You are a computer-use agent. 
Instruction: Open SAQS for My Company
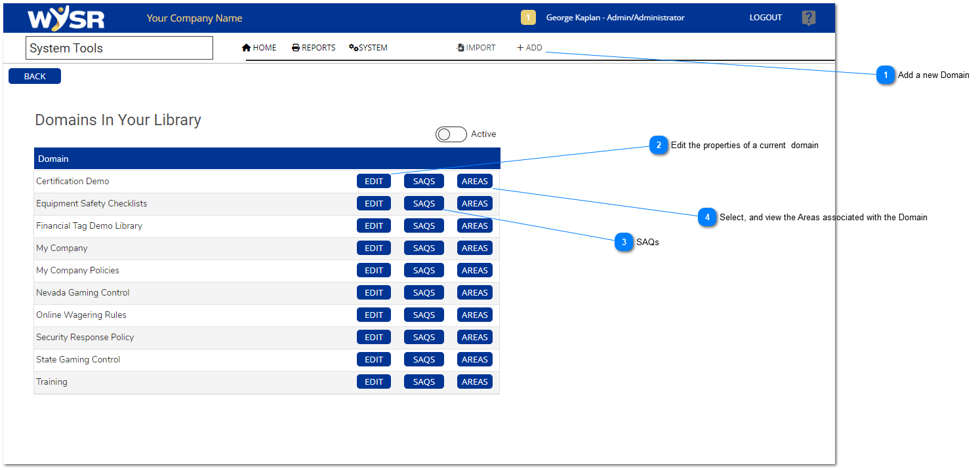click(x=424, y=248)
